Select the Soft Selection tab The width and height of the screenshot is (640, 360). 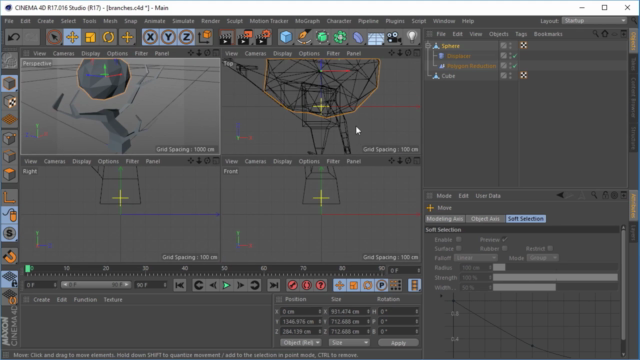pyautogui.click(x=526, y=219)
